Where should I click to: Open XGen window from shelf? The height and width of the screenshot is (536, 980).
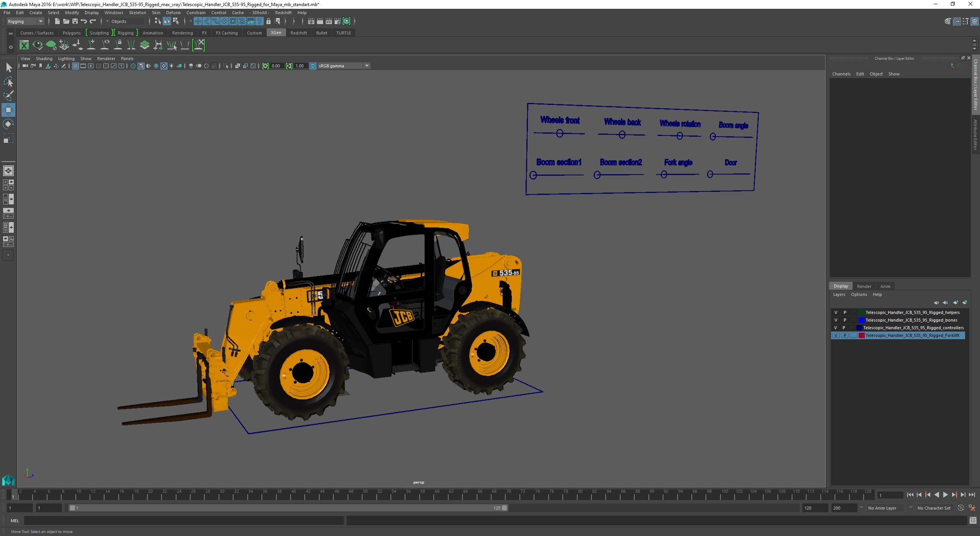click(24, 45)
